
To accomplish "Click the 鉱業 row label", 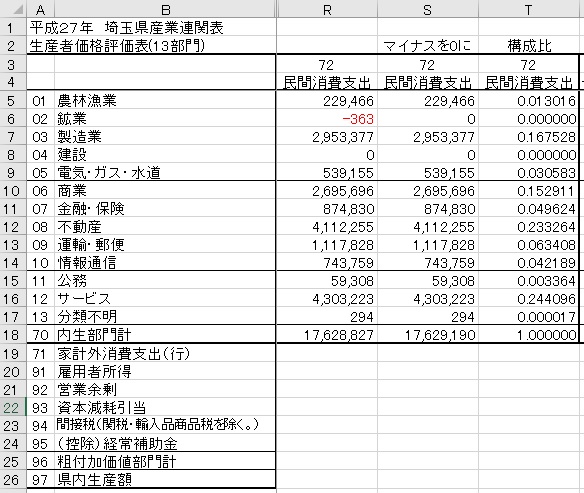I will pyautogui.click(x=72, y=119).
